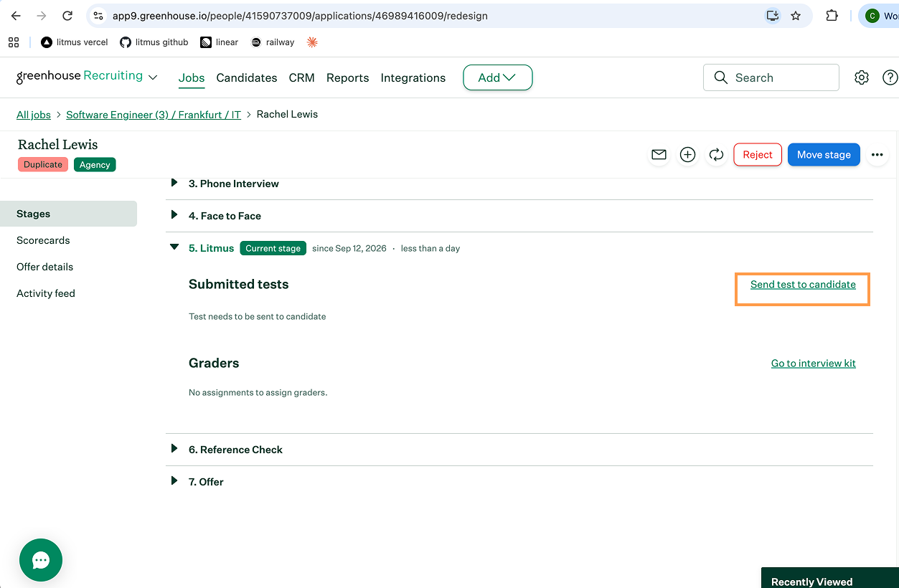The image size is (899, 588).
Task: Select Activity feed in the left sidebar
Action: (46, 293)
